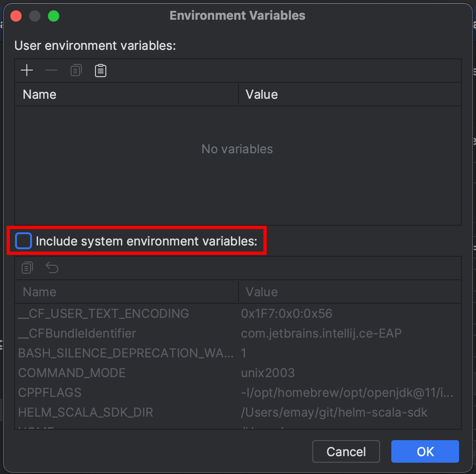
Task: Click the CPPFLAGS variable row
Action: (50, 393)
